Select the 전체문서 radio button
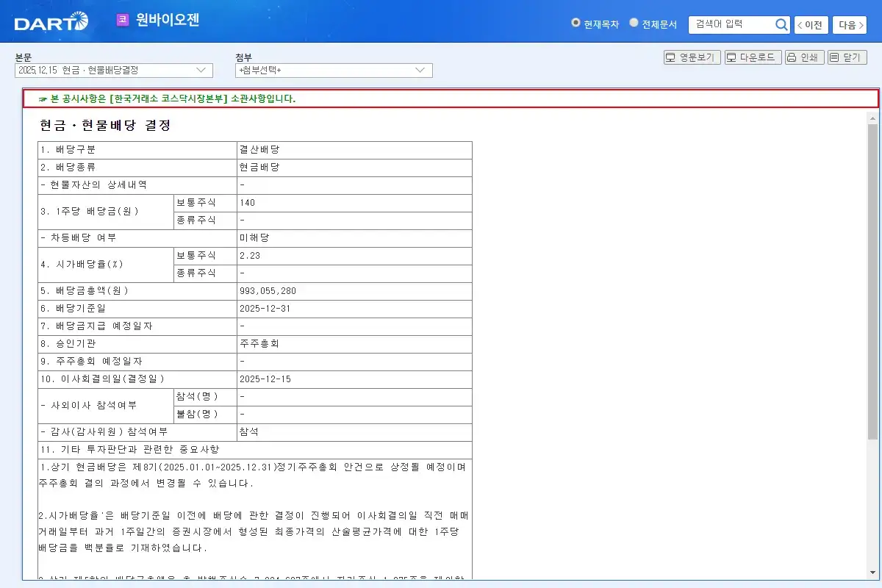This screenshot has width=882, height=588. [634, 21]
